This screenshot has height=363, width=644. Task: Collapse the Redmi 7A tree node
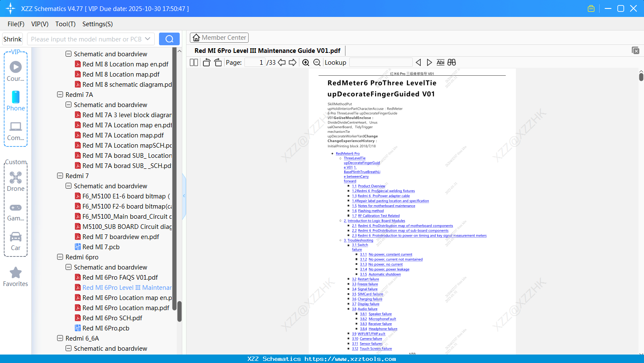(60, 94)
